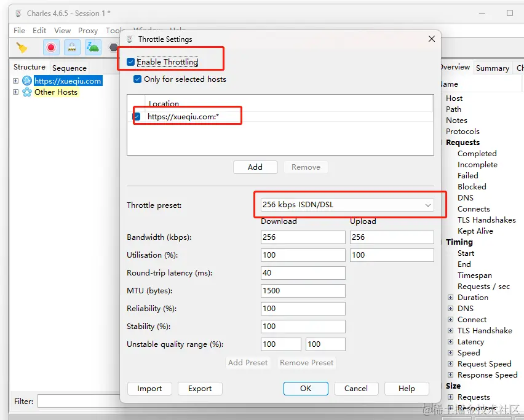Click the Remove Preset button
The image size is (524, 420).
click(306, 363)
